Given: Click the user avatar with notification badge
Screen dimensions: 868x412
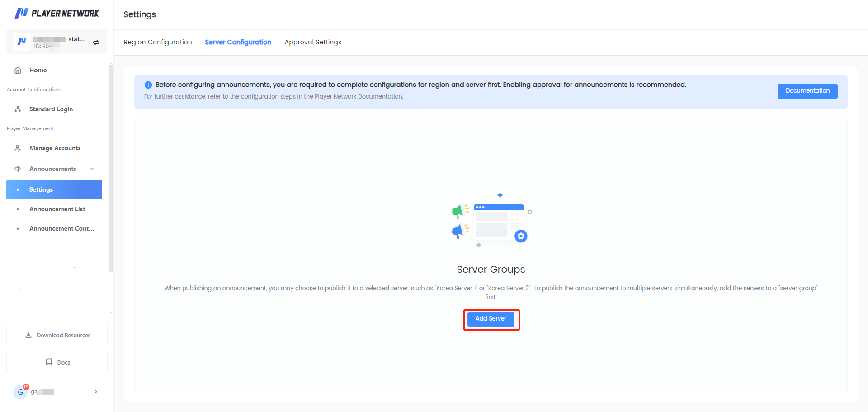Looking at the screenshot, I should [21, 392].
